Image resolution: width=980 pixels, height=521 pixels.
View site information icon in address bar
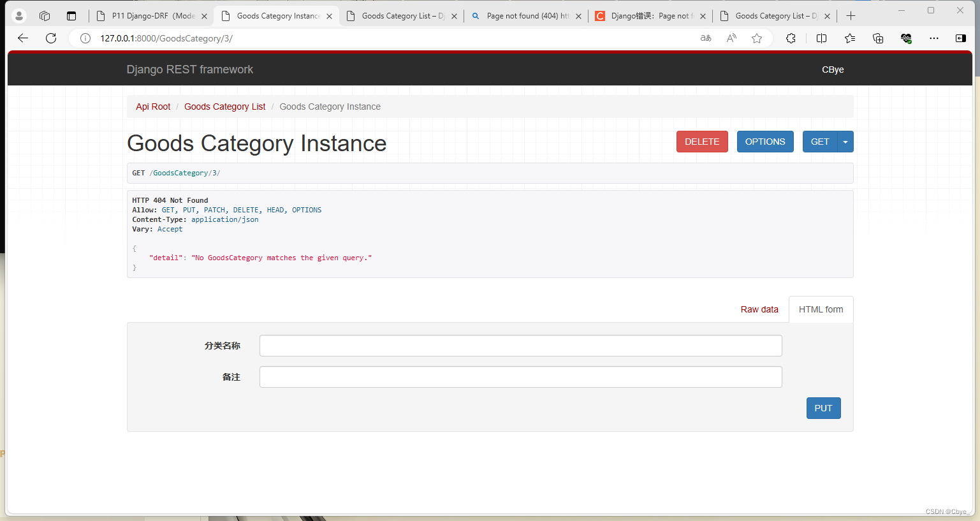pyautogui.click(x=85, y=38)
